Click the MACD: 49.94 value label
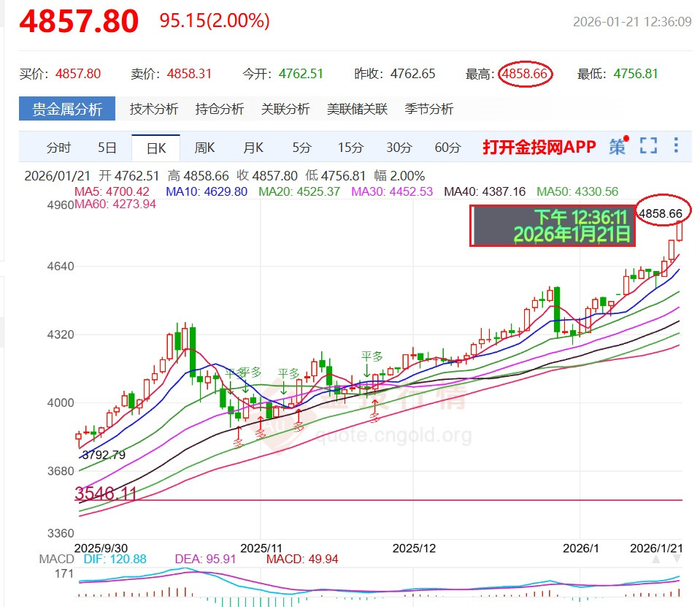This screenshot has width=700, height=607. pos(302,559)
